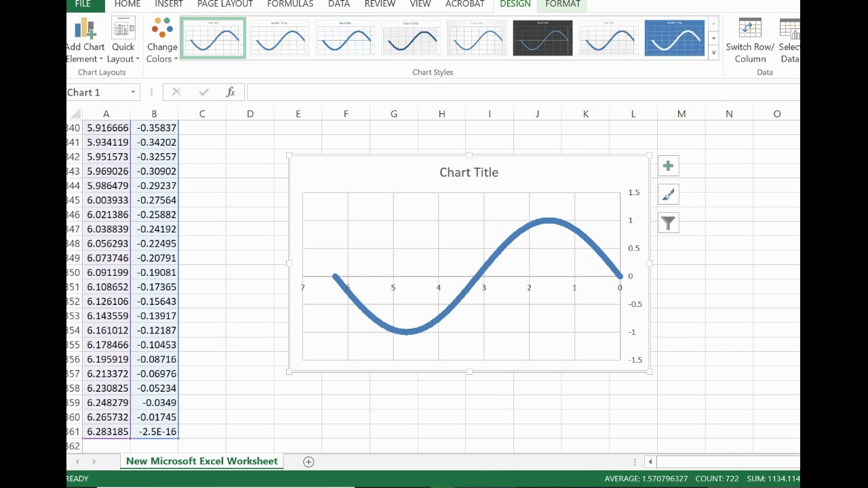Open the FILE menu

(x=83, y=4)
